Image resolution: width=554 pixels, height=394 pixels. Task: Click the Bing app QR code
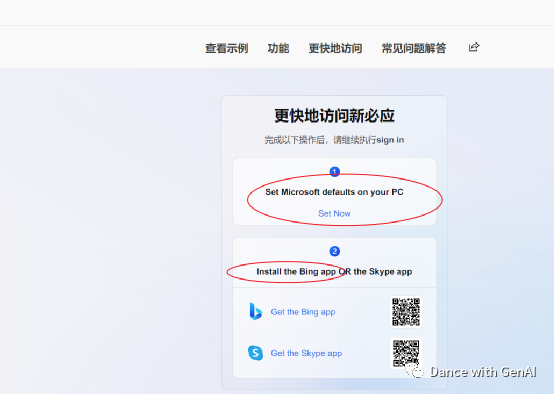406,312
